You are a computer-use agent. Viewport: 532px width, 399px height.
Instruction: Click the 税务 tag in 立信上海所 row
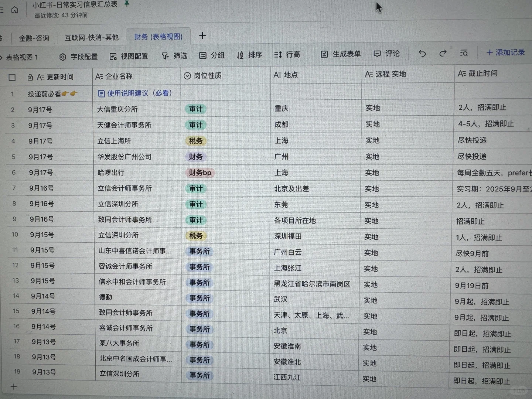[x=196, y=141]
